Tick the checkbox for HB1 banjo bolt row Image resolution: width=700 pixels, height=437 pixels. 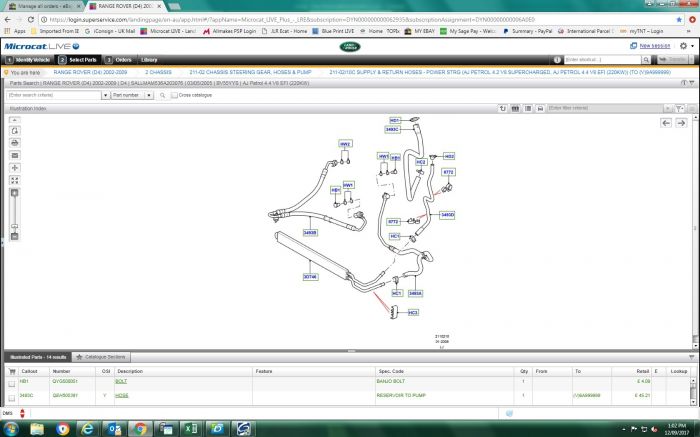(x=12, y=384)
